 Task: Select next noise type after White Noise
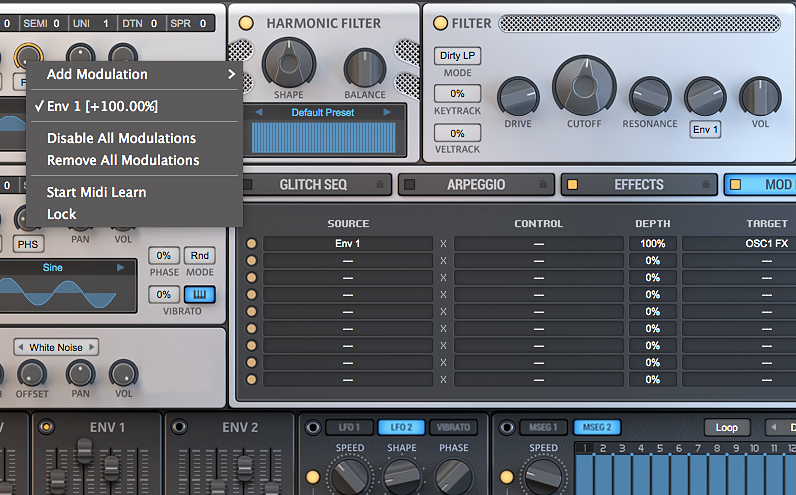coord(92,347)
